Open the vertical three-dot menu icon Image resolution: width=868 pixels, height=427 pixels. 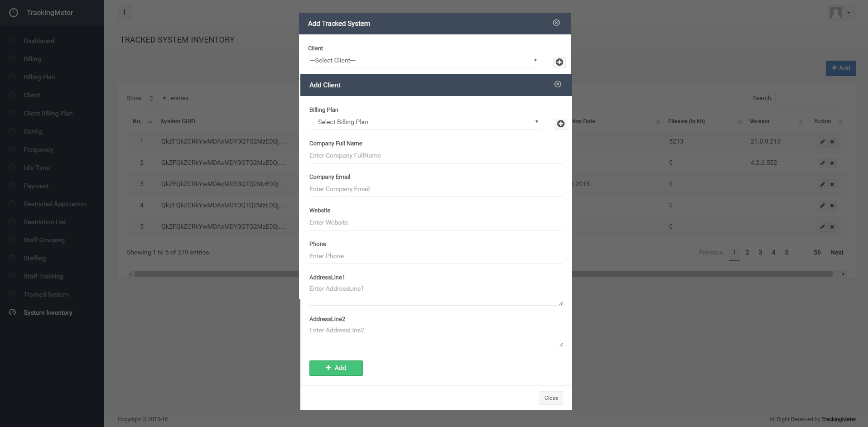(124, 13)
